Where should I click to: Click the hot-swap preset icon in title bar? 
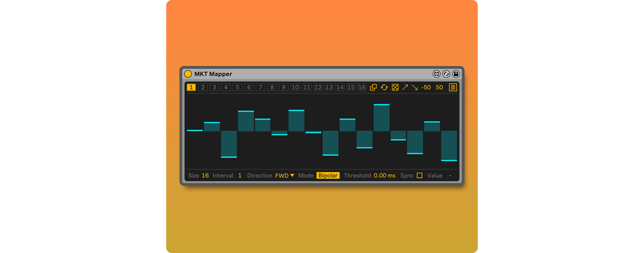446,74
